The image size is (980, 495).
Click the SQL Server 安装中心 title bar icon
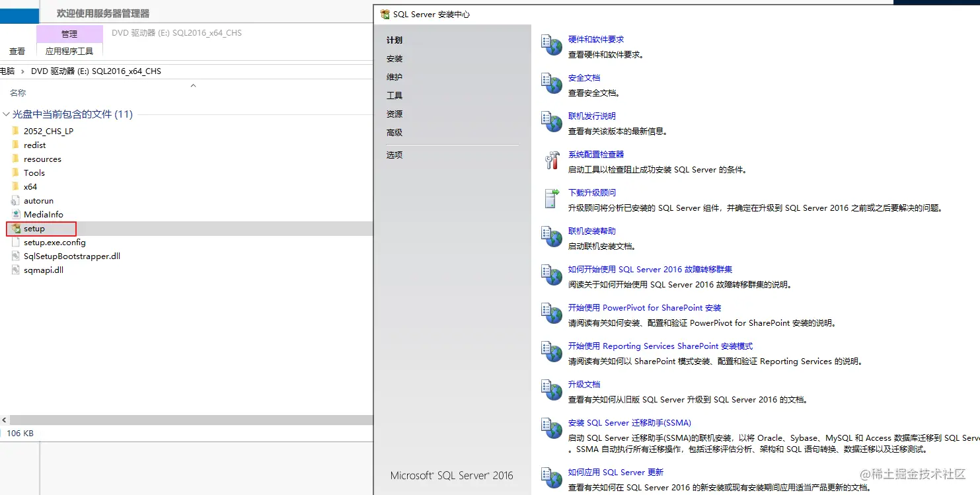pyautogui.click(x=385, y=14)
